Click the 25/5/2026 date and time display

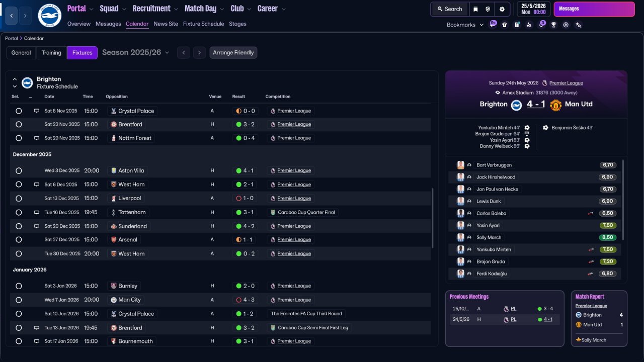point(533,9)
